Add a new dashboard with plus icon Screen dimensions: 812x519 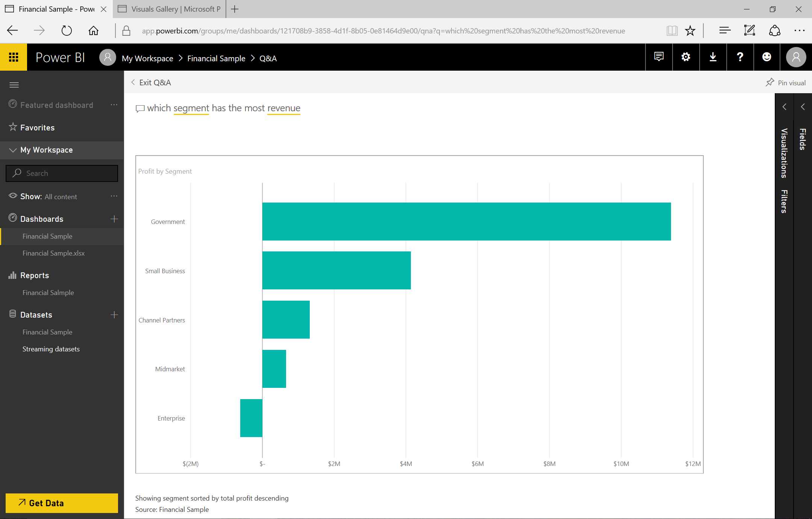[x=114, y=219]
